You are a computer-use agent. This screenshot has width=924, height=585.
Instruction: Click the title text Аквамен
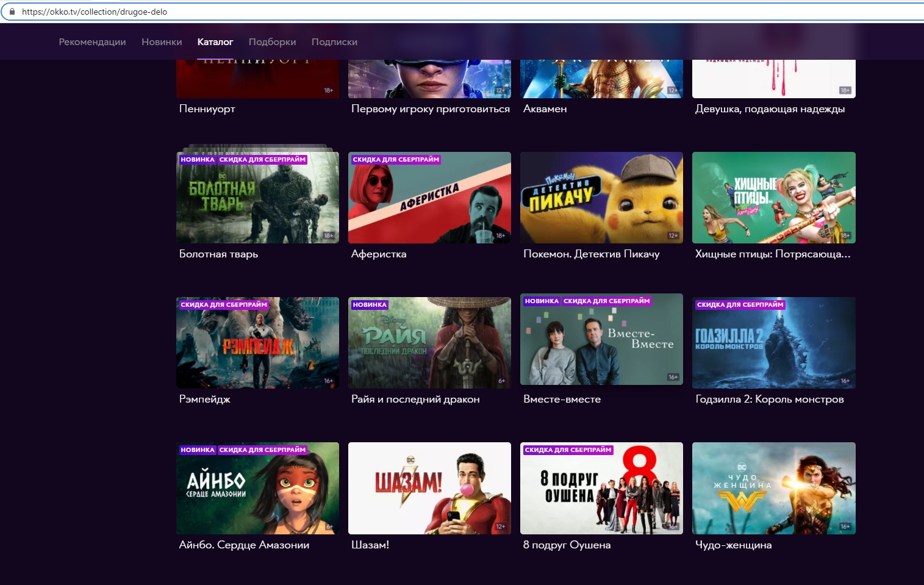coord(545,109)
